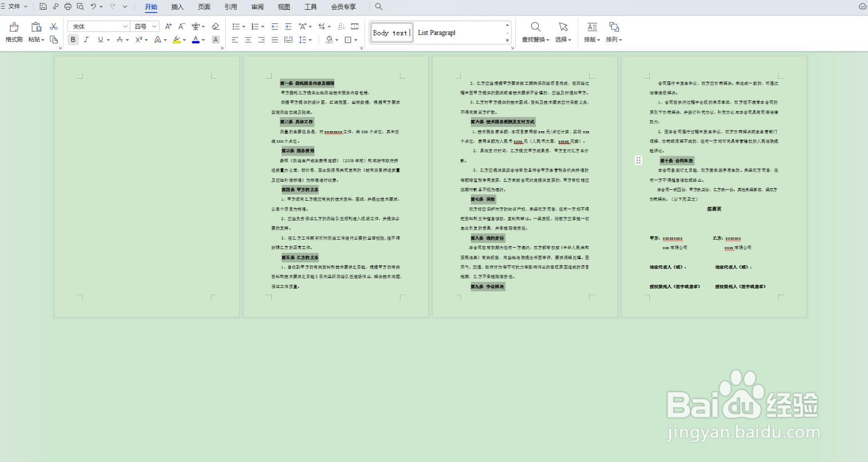Click the Clear Formatting eraser icon
This screenshot has height=462, width=868.
[x=215, y=26]
